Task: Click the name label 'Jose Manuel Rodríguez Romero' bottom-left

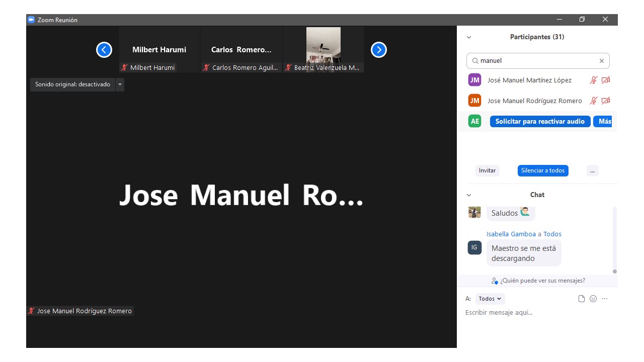Action: pyautogui.click(x=85, y=311)
